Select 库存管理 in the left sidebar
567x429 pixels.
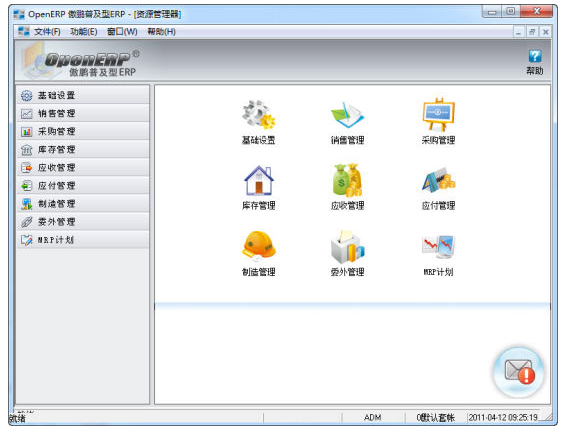pyautogui.click(x=83, y=149)
